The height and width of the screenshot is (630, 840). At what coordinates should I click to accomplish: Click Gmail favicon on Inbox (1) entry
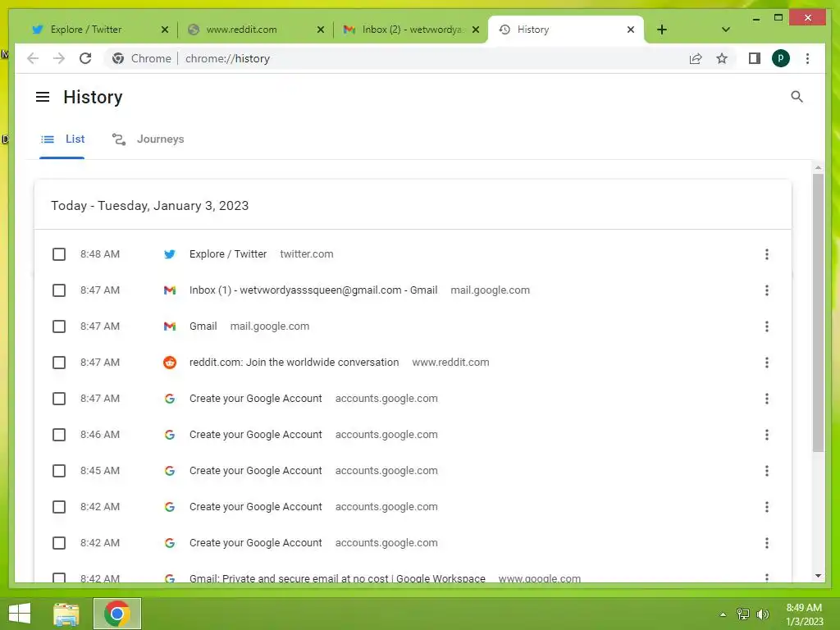[169, 290]
